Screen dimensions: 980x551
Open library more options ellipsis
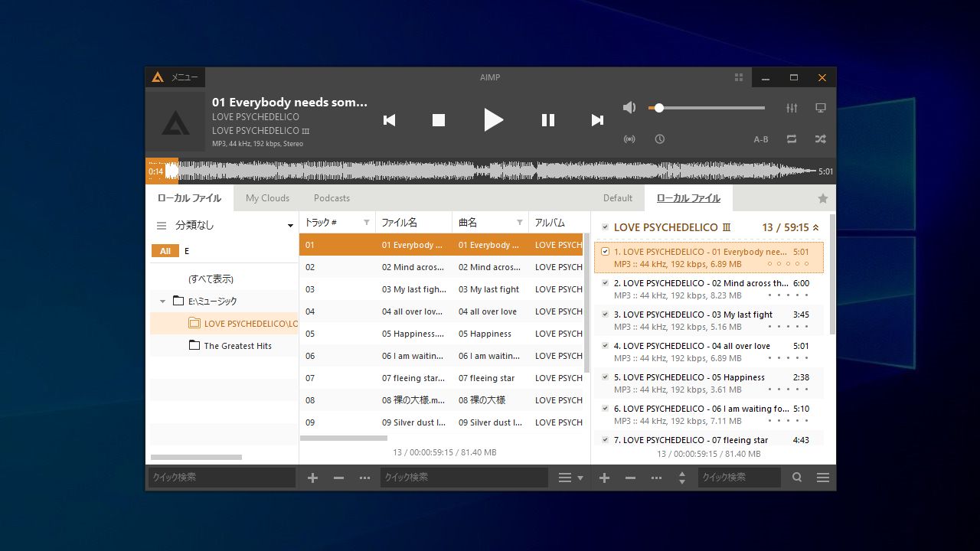364,478
